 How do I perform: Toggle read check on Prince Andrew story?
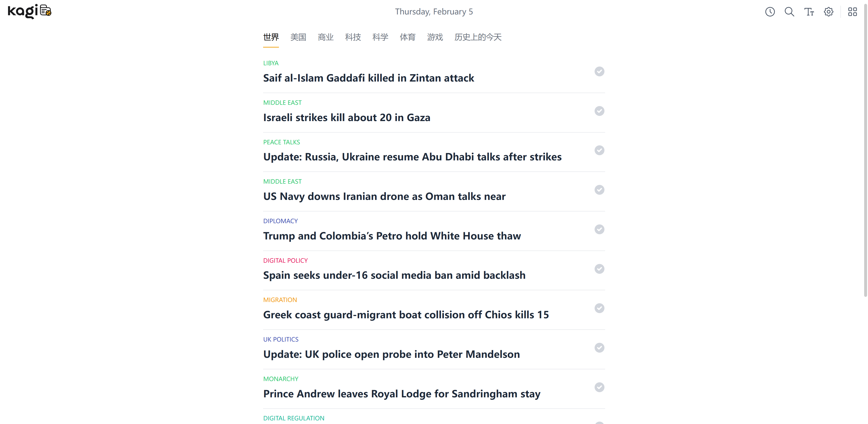tap(599, 387)
